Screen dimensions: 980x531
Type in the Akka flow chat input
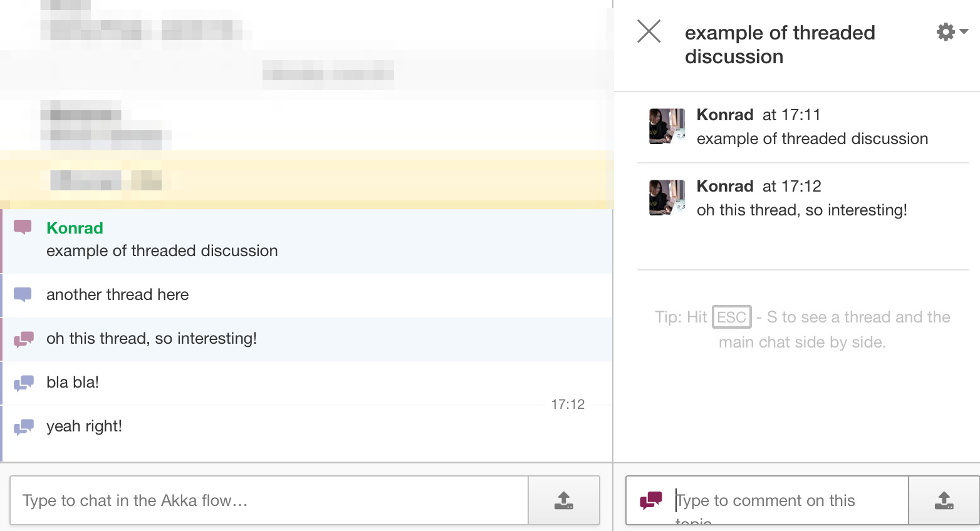click(x=269, y=500)
